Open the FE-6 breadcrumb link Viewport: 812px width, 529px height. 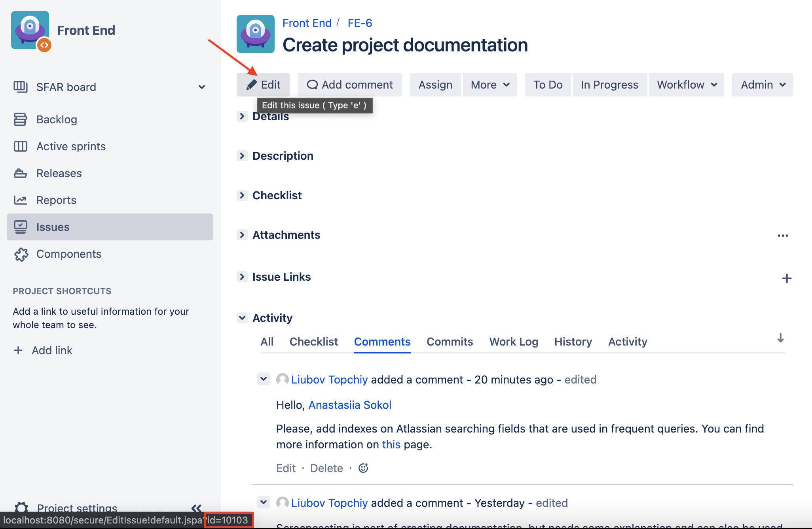pos(360,23)
